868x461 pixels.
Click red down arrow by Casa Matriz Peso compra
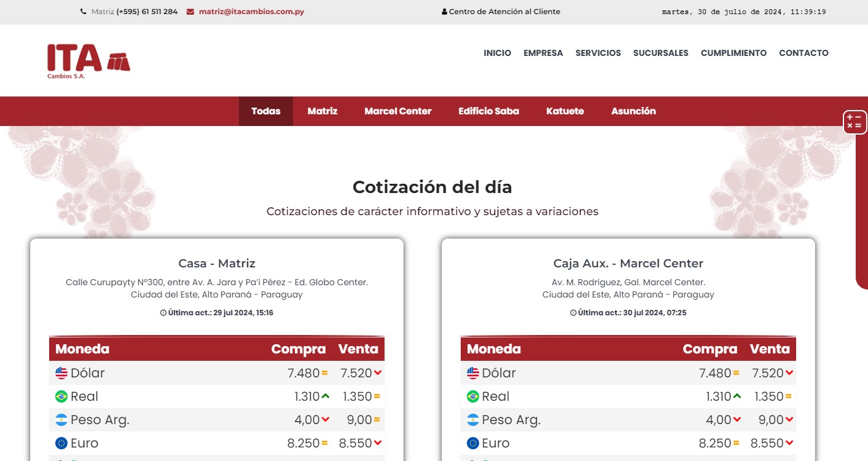(326, 419)
